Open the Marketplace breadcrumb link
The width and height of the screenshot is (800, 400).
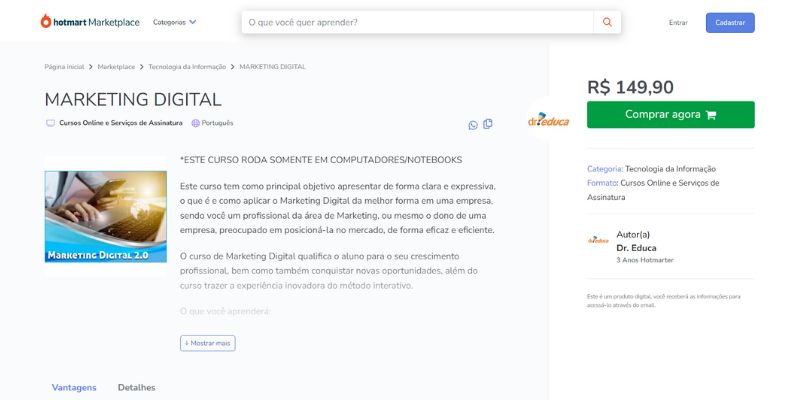point(116,67)
